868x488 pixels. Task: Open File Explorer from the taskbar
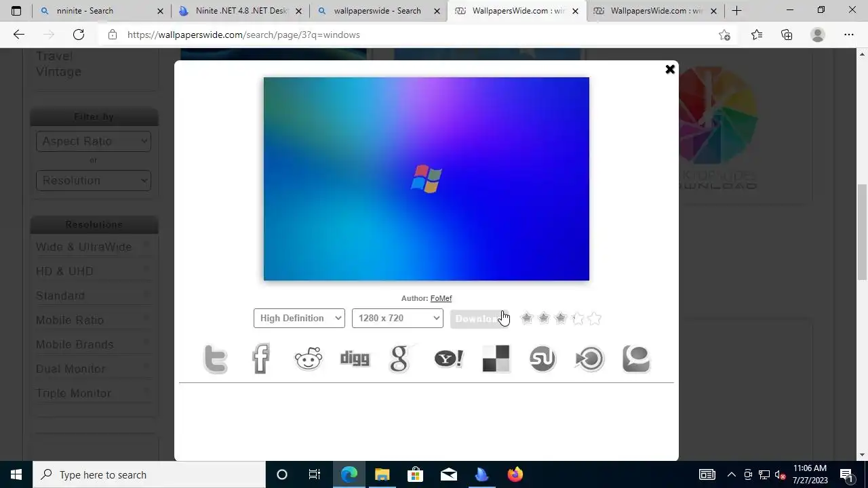382,474
